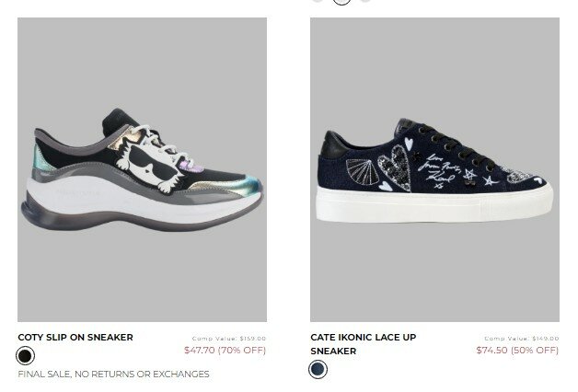
Task: Click the white wavy sole of Coty sneaker
Action: 136,202
